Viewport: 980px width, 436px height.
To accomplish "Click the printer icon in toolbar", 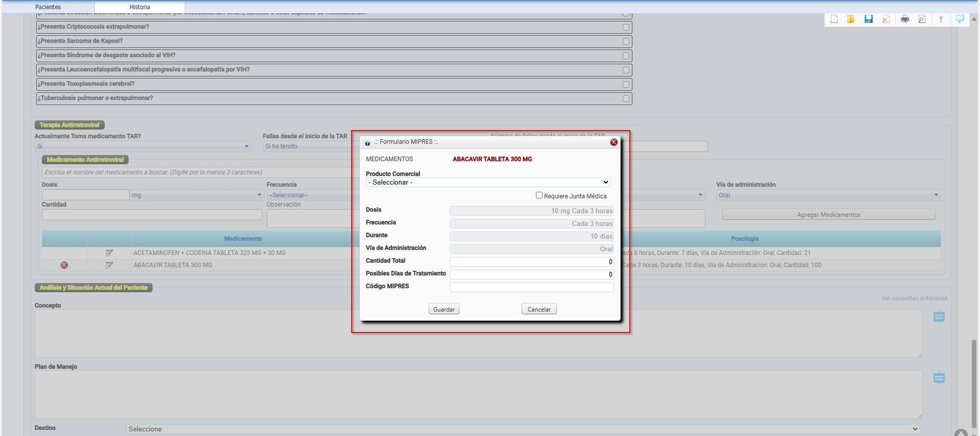I will 904,19.
